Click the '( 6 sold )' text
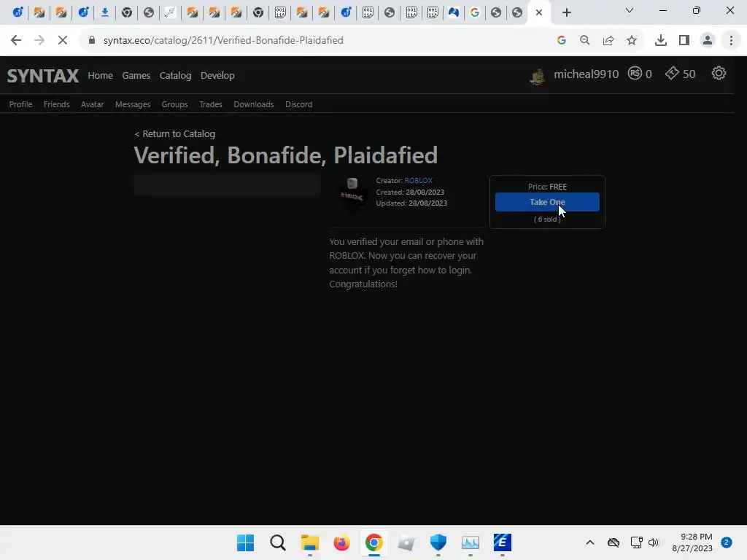 pos(547,219)
